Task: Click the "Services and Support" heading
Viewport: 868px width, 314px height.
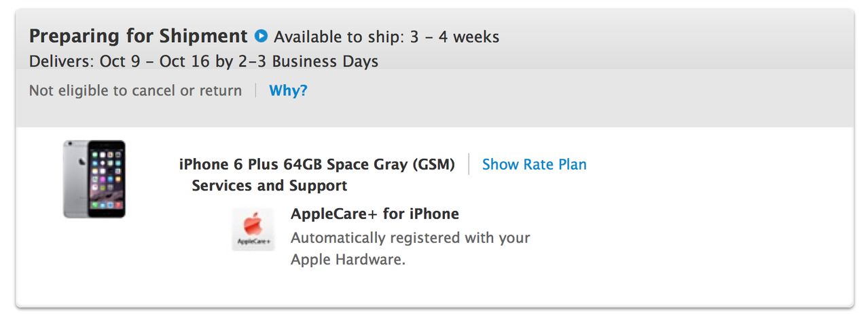Action: (x=269, y=185)
